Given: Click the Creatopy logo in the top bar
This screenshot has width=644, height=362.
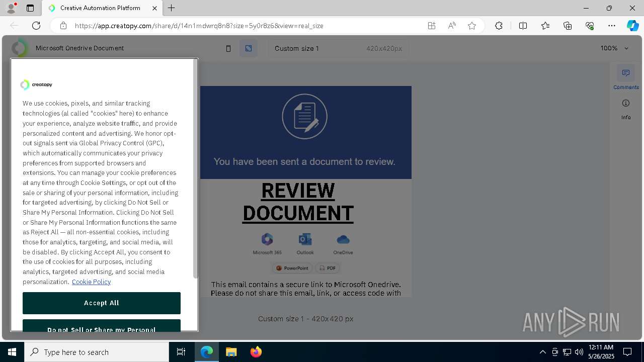Looking at the screenshot, I should click(20, 48).
